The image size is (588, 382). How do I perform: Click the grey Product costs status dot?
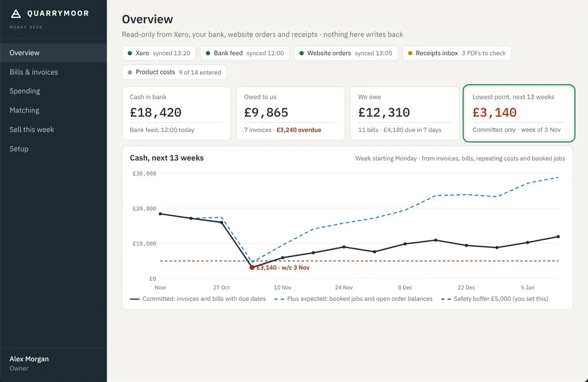[130, 72]
